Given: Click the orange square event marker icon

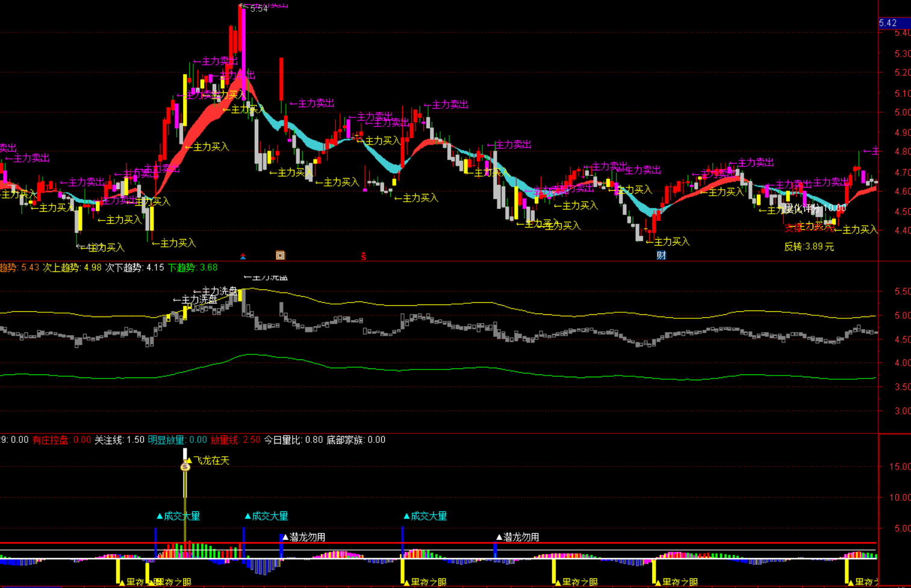Looking at the screenshot, I should pyautogui.click(x=280, y=255).
